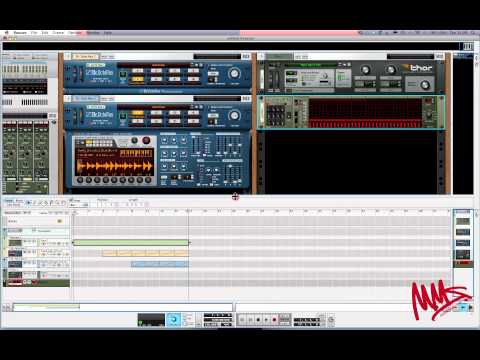Viewport: 480px width, 360px height.
Task: Open the Window menu
Action: [93, 33]
